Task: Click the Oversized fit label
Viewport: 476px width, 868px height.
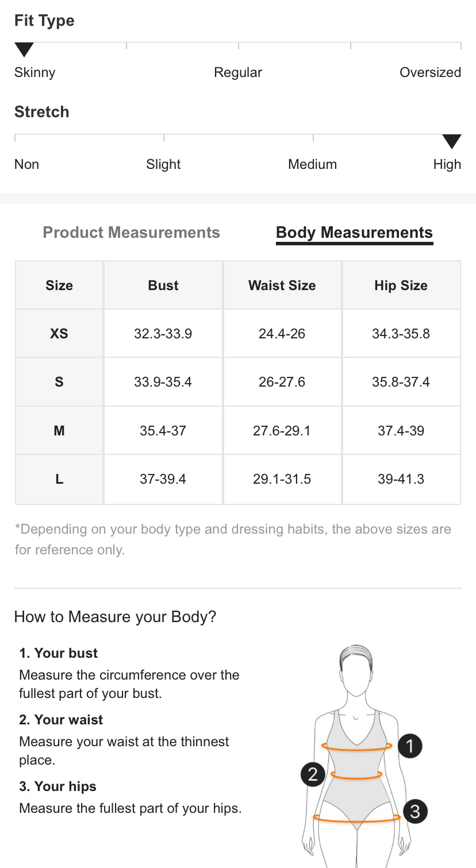Action: [x=430, y=73]
